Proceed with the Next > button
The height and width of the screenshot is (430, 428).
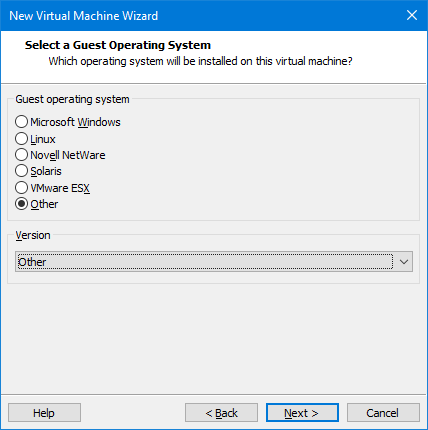pos(302,413)
